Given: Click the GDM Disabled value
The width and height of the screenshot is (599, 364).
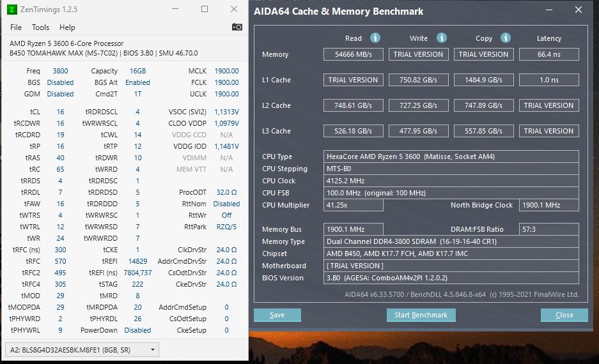Looking at the screenshot, I should pos(60,94).
